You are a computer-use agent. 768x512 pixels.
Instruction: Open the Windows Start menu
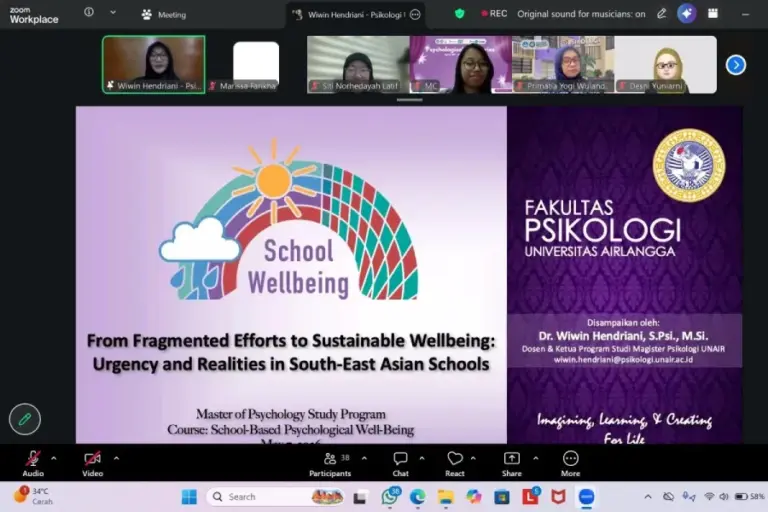point(189,497)
